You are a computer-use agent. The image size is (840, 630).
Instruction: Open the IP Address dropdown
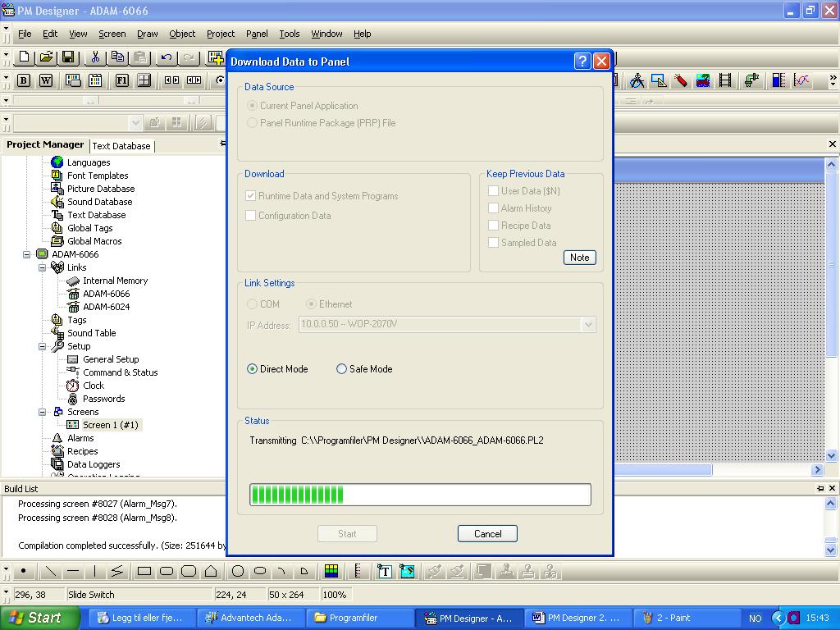pyautogui.click(x=588, y=324)
